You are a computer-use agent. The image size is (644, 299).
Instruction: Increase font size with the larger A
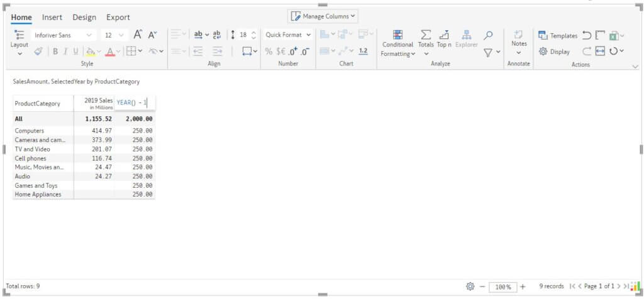click(138, 35)
